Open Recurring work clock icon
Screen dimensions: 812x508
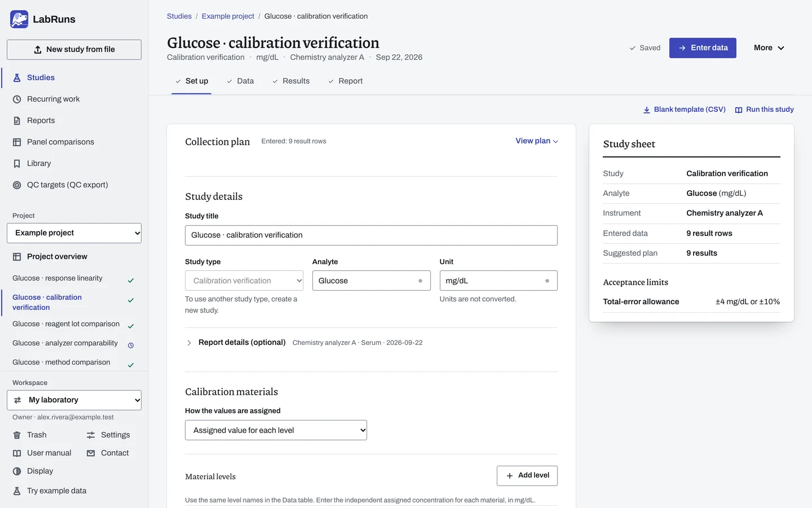click(x=17, y=99)
